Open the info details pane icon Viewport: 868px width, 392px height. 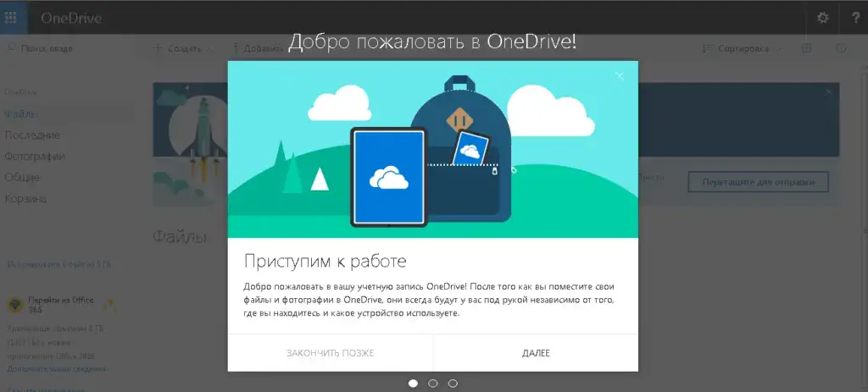tap(841, 48)
